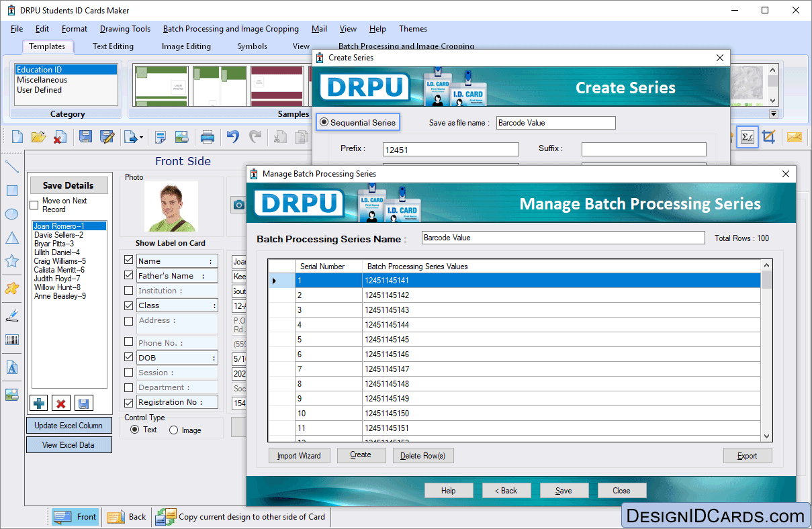The width and height of the screenshot is (812, 529).
Task: Uncheck the Class label checkbox
Action: click(x=129, y=305)
